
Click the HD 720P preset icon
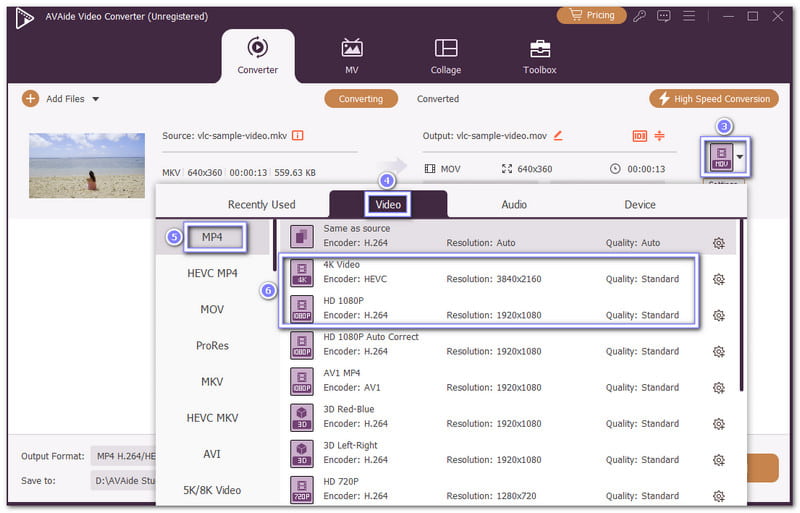point(302,490)
